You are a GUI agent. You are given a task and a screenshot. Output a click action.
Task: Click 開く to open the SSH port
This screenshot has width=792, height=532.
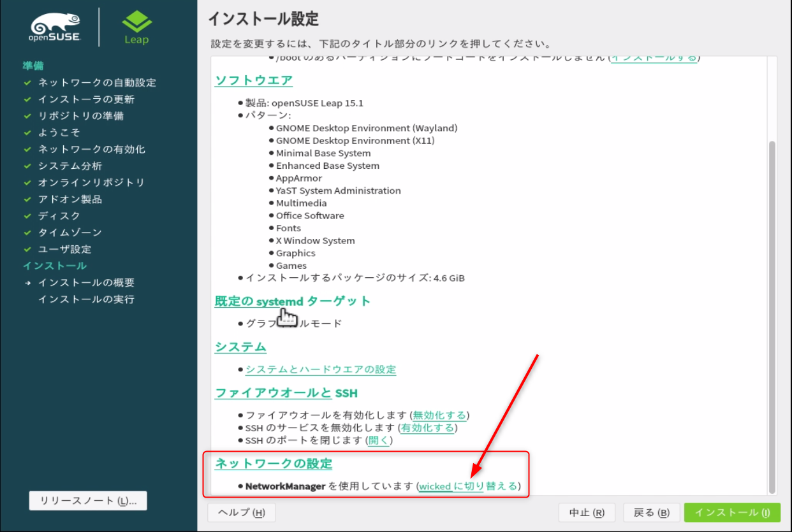pyautogui.click(x=379, y=440)
